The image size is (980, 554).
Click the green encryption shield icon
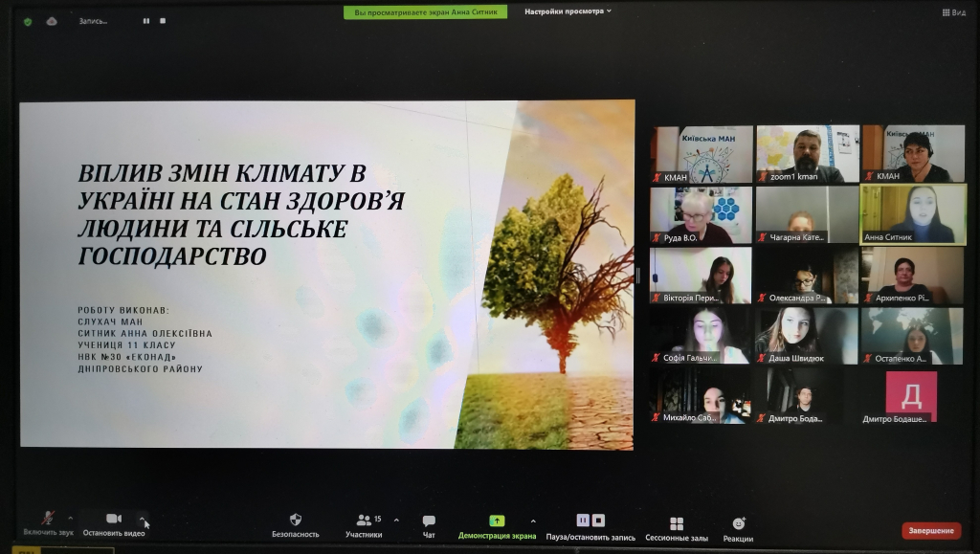point(28,22)
